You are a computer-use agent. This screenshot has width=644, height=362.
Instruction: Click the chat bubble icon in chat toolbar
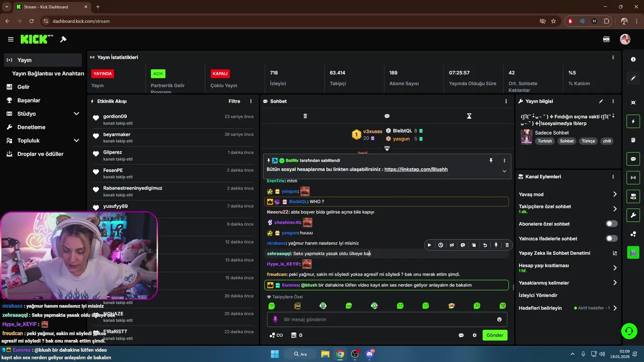click(387, 116)
